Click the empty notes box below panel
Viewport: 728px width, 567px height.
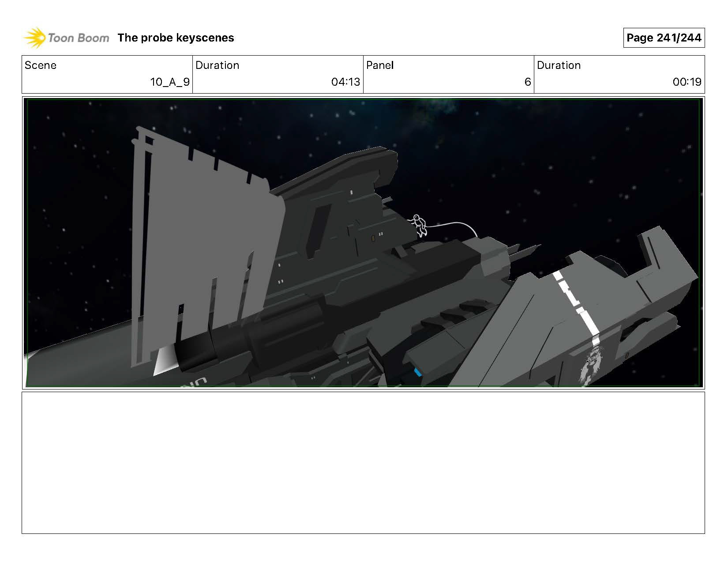point(363,463)
